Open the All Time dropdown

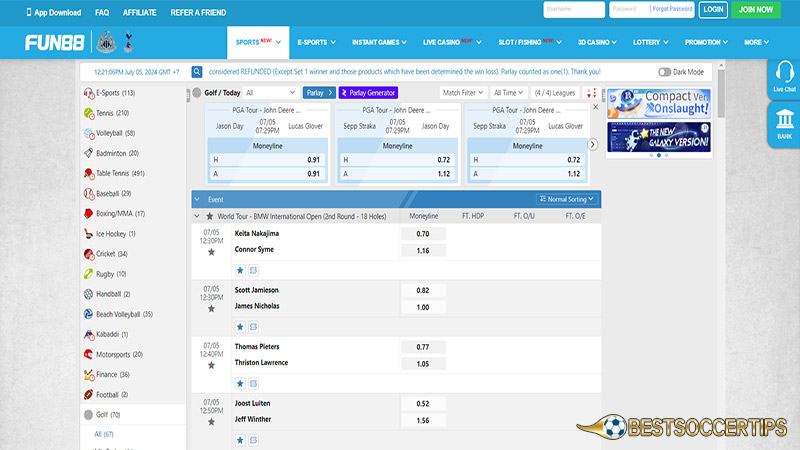click(508, 93)
